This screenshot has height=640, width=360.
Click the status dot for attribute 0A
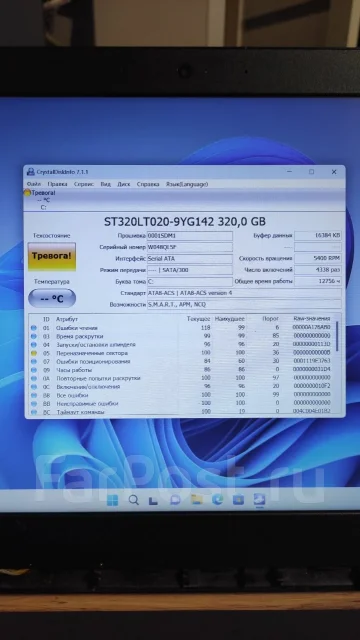pyautogui.click(x=33, y=378)
